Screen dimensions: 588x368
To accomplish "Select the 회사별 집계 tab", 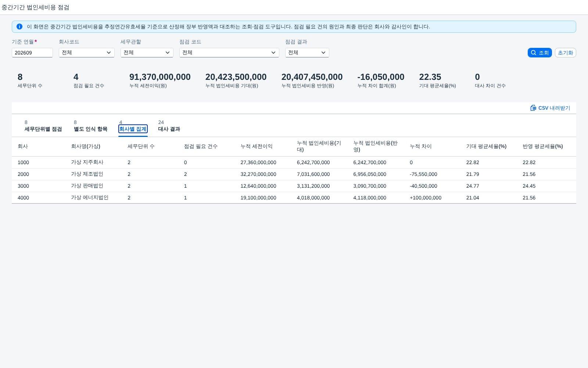I will (x=133, y=126).
